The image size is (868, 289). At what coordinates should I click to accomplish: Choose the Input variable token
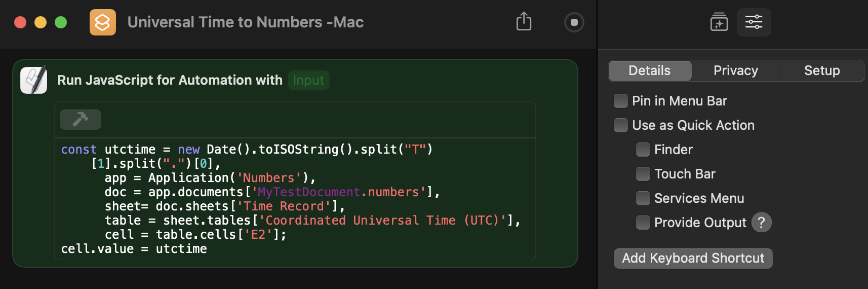[x=308, y=80]
